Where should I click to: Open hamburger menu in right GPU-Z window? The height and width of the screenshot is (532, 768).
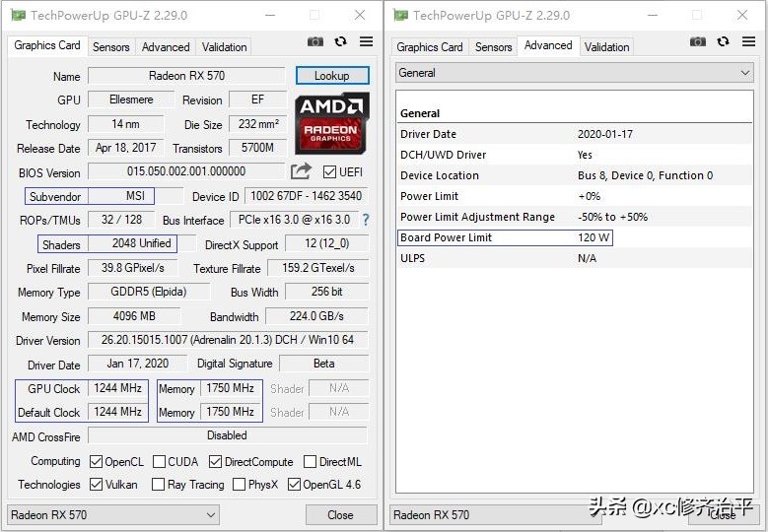(749, 41)
